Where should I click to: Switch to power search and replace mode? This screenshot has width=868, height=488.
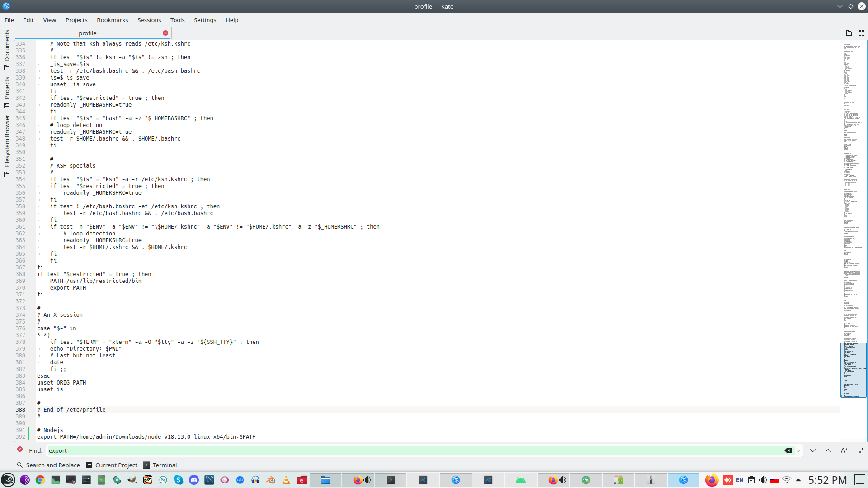(861, 450)
